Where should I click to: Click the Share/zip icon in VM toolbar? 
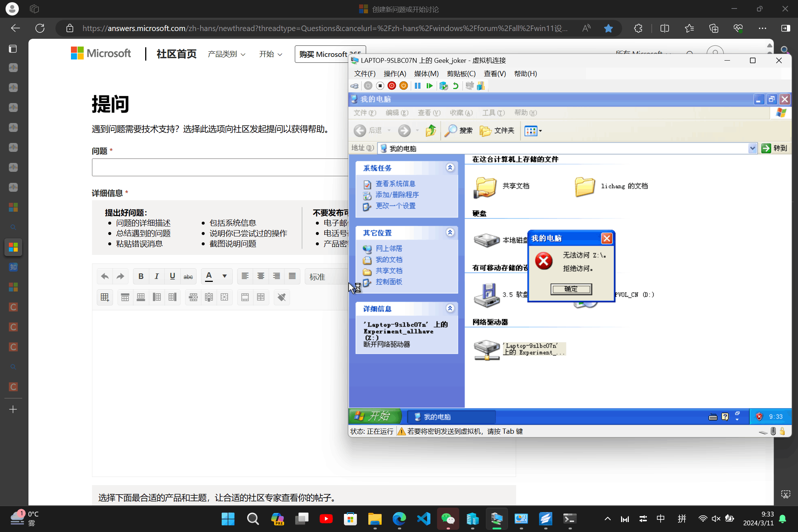(x=481, y=86)
